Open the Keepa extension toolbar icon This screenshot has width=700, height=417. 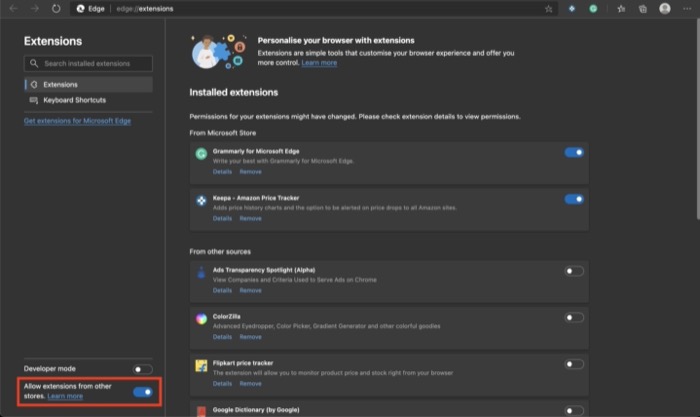(571, 8)
